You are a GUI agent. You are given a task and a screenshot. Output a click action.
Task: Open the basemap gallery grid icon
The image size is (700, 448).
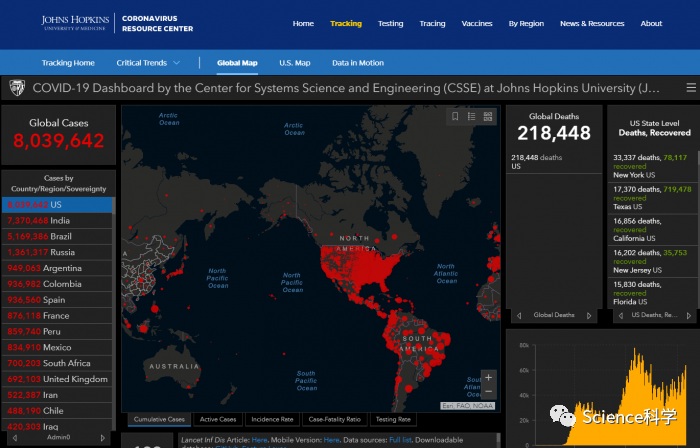[x=488, y=116]
